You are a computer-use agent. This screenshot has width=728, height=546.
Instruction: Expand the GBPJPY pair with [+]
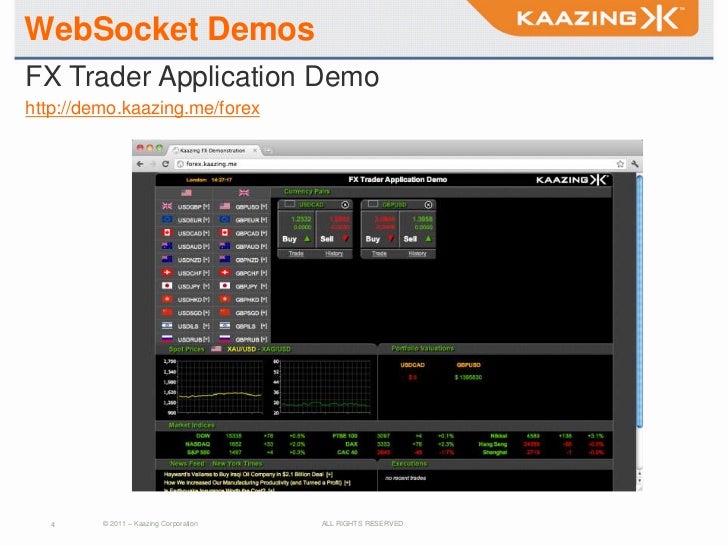pyautogui.click(x=264, y=286)
